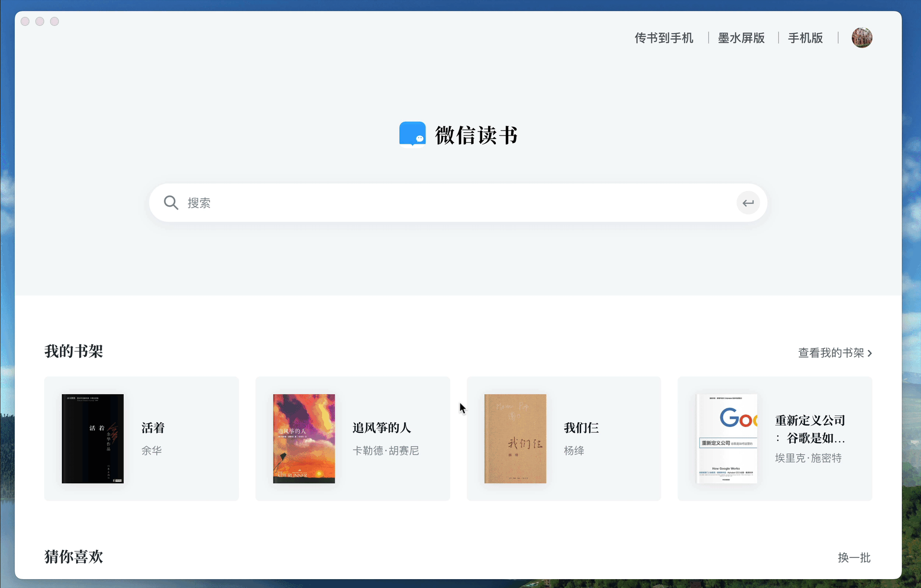Switch to 手机版 in top navigation
Screen dimensions: 921x588
805,38
